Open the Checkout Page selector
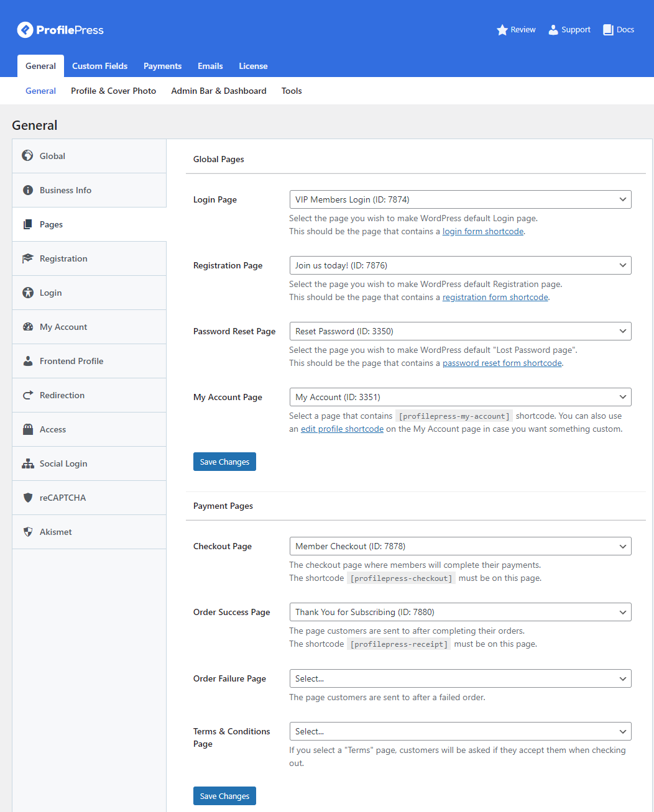The width and height of the screenshot is (654, 812). pos(460,546)
